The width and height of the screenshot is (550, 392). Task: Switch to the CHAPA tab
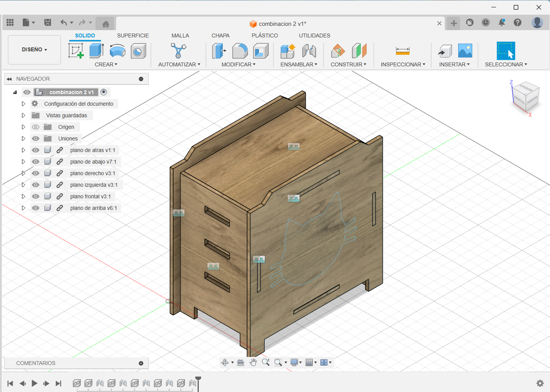pyautogui.click(x=220, y=35)
